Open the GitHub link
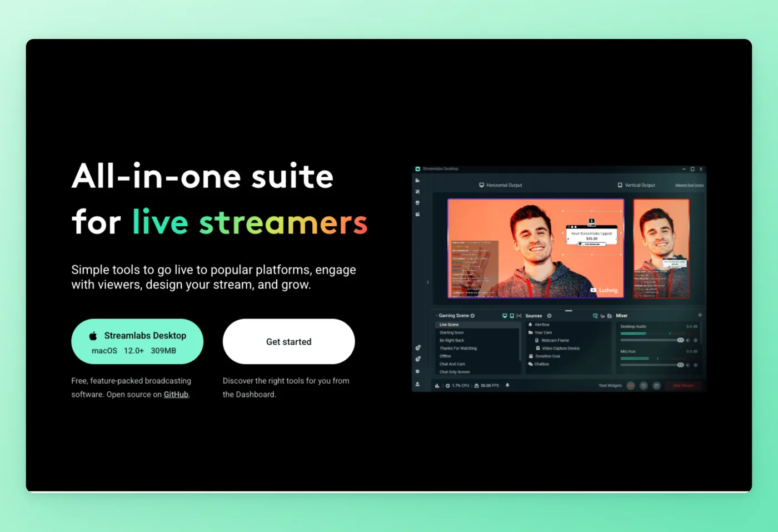778x532 pixels. pos(176,394)
